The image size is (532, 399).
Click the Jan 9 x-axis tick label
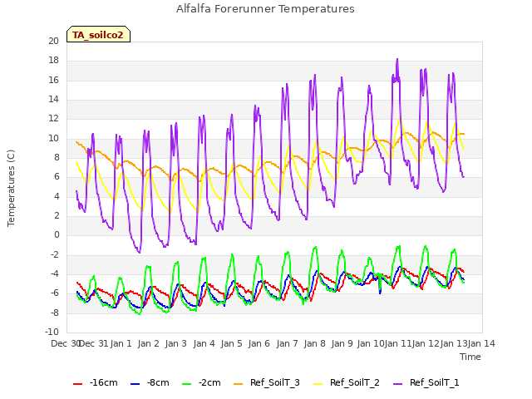(x=342, y=343)
